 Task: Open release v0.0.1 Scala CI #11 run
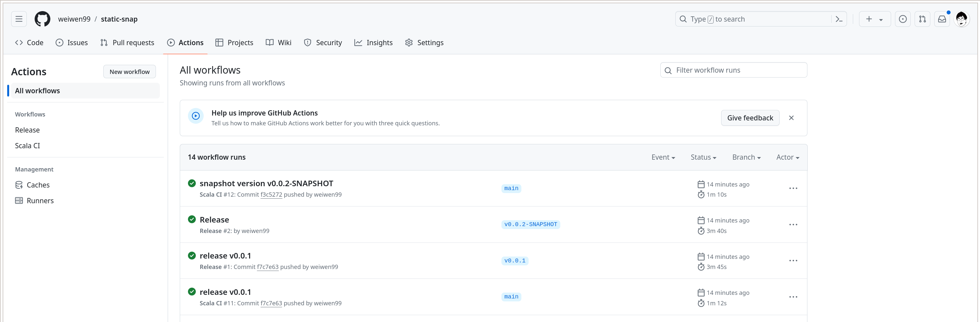pyautogui.click(x=225, y=292)
